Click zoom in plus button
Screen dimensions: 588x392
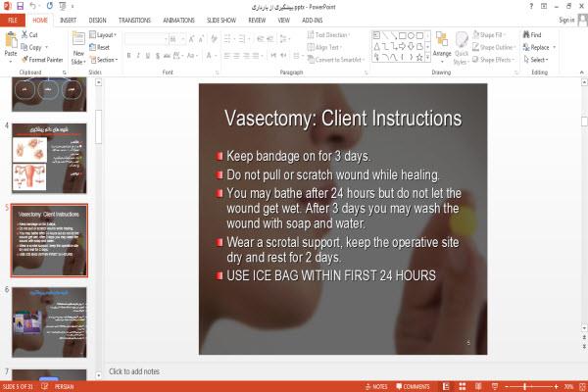click(556, 386)
